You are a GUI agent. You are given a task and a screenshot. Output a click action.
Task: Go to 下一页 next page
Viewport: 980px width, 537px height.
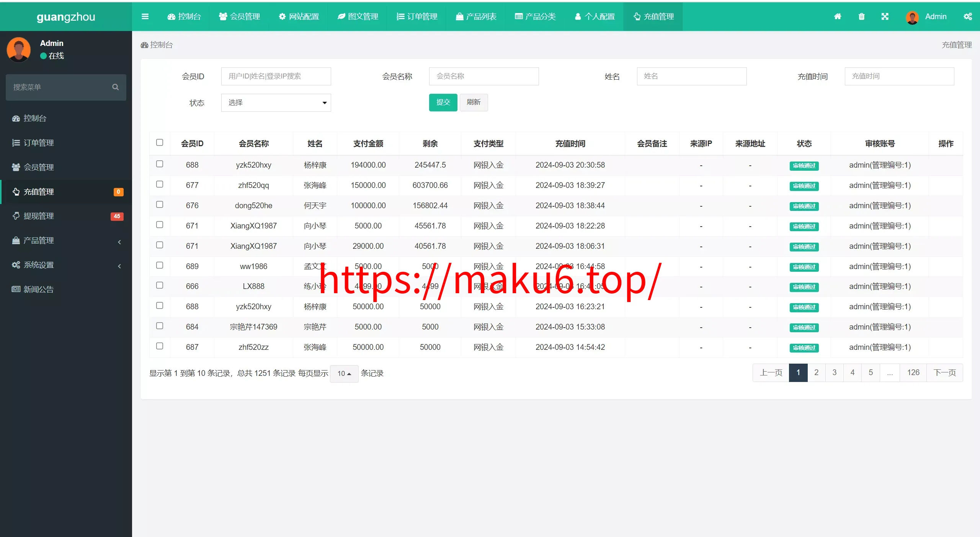[944, 373]
